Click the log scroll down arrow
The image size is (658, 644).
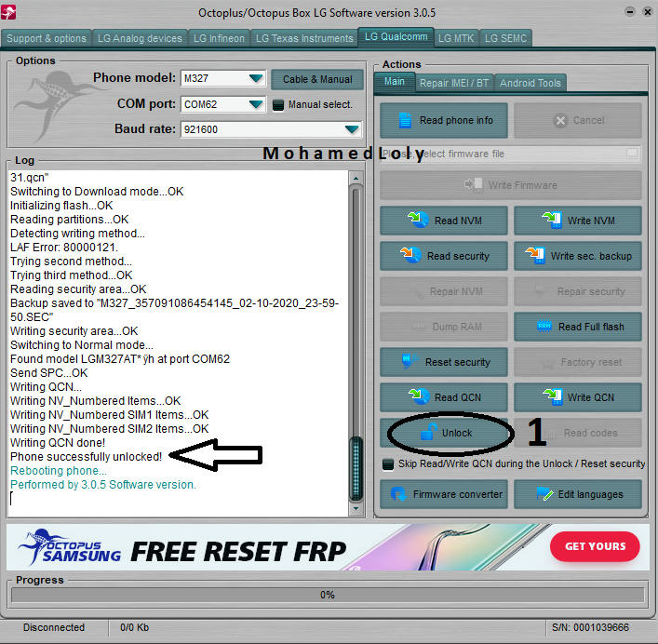pos(356,508)
